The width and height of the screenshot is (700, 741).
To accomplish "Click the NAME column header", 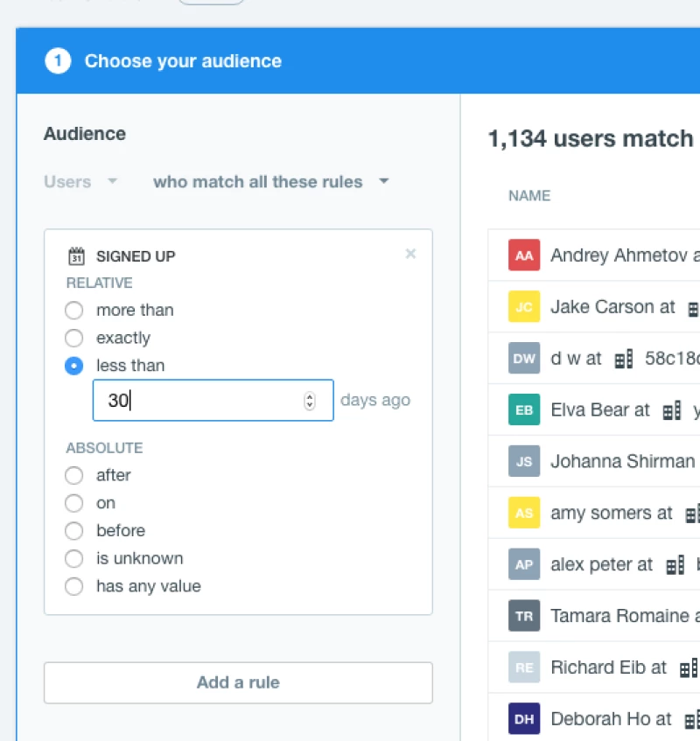I will (x=529, y=196).
